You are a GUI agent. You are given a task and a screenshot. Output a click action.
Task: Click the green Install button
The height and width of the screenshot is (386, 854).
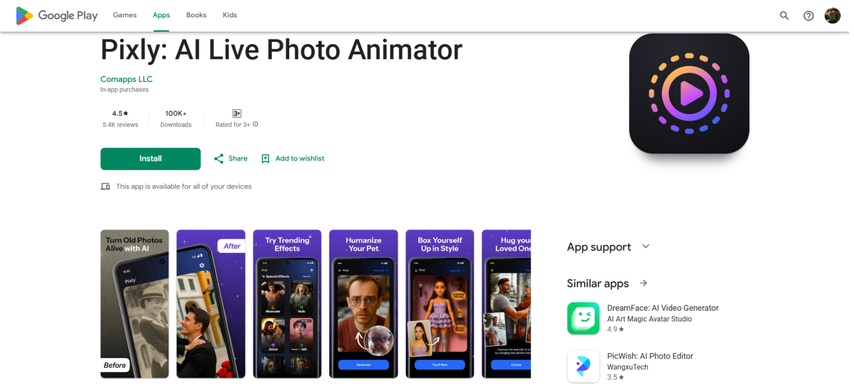(150, 158)
